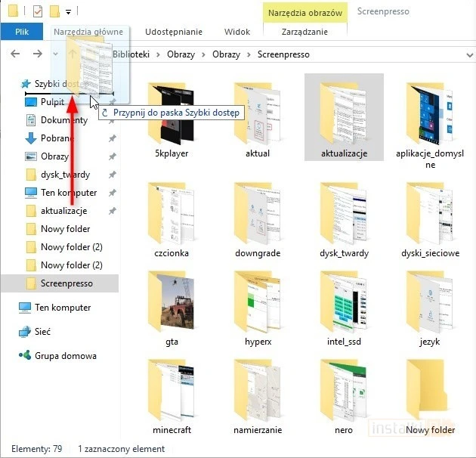Switch to the Widok ribbon tab

(x=237, y=32)
